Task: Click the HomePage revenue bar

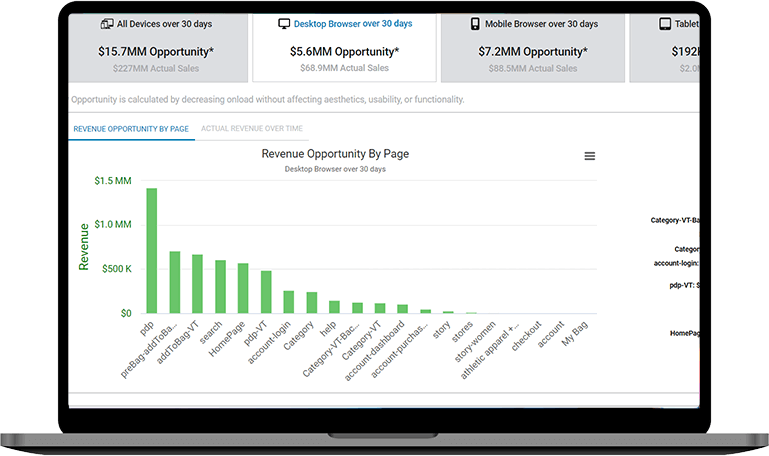Action: [243, 288]
